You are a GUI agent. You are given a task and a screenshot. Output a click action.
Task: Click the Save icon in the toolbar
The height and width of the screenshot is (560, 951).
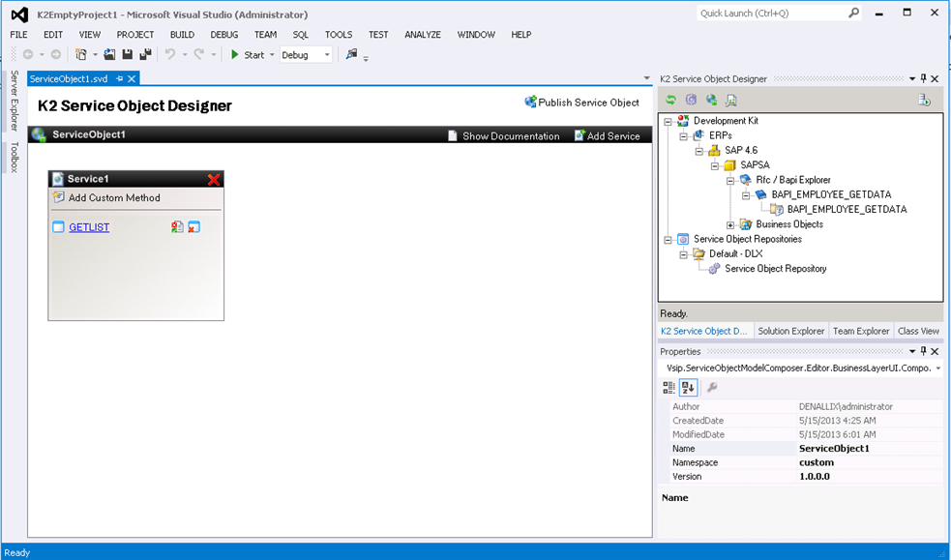(x=128, y=54)
